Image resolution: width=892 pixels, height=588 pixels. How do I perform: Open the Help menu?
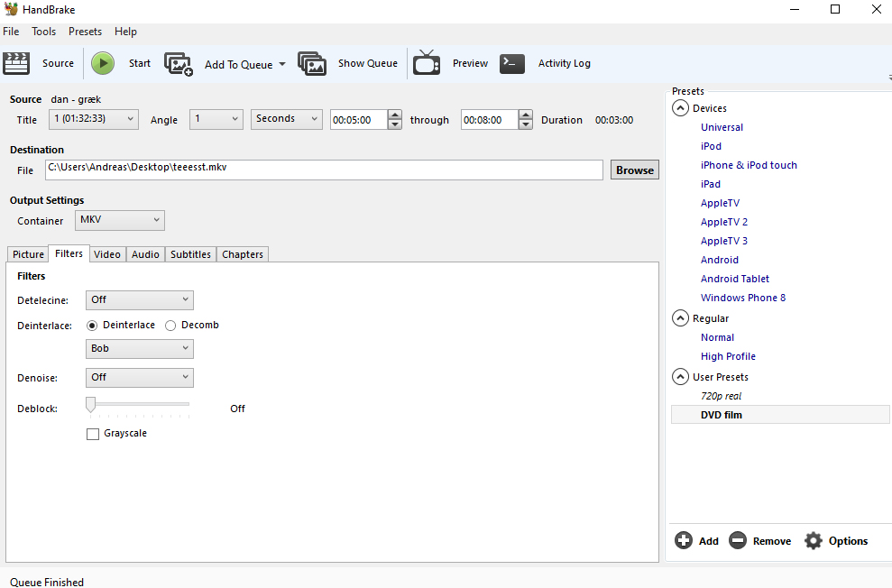point(125,32)
